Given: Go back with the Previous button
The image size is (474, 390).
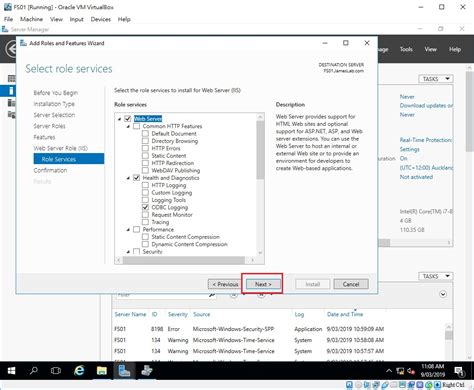Looking at the screenshot, I should tap(225, 284).
